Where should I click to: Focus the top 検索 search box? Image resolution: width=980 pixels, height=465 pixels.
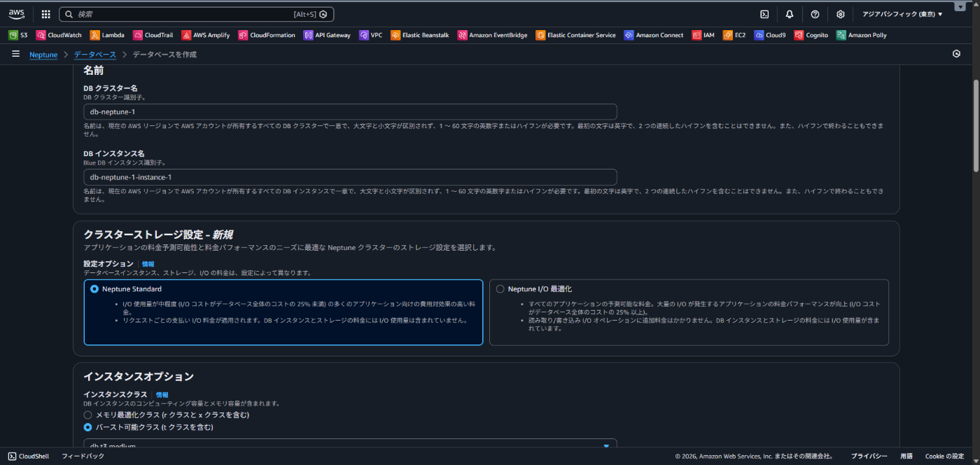[197, 14]
